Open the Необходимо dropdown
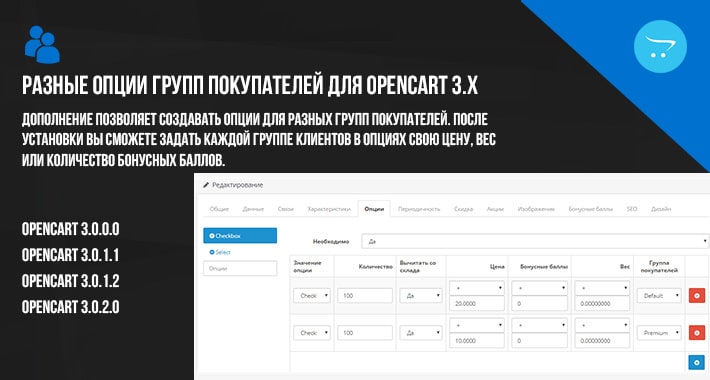Screen dimensions: 710x380 click(x=535, y=241)
